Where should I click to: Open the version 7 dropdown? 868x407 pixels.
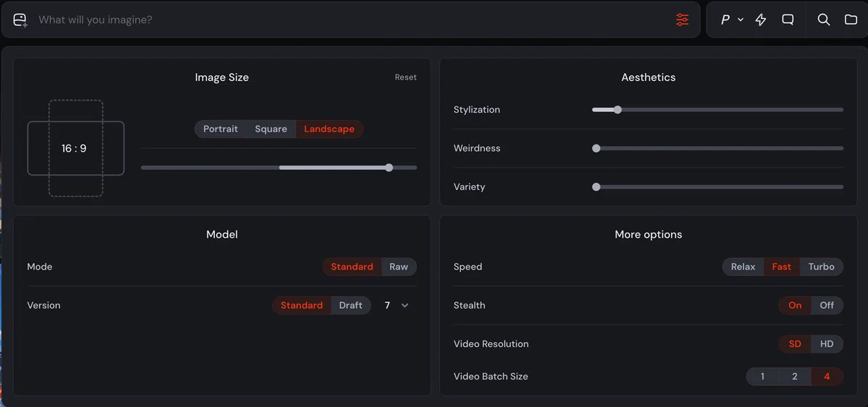pos(396,305)
